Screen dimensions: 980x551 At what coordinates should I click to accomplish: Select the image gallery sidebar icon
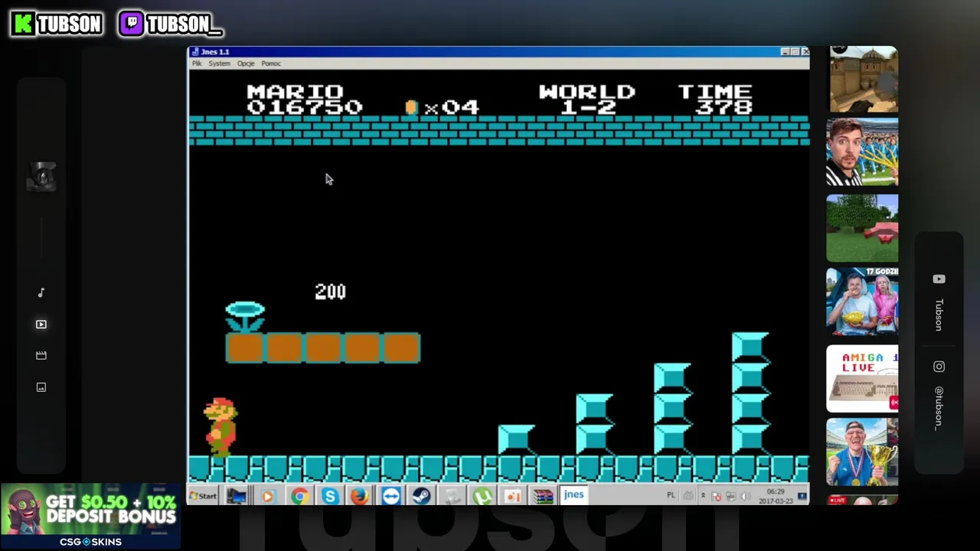point(41,387)
